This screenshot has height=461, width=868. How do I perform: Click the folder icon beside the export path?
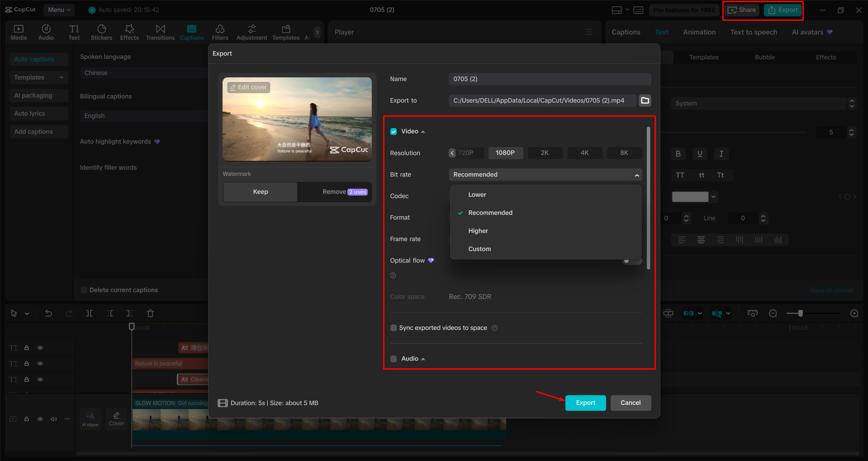click(645, 100)
